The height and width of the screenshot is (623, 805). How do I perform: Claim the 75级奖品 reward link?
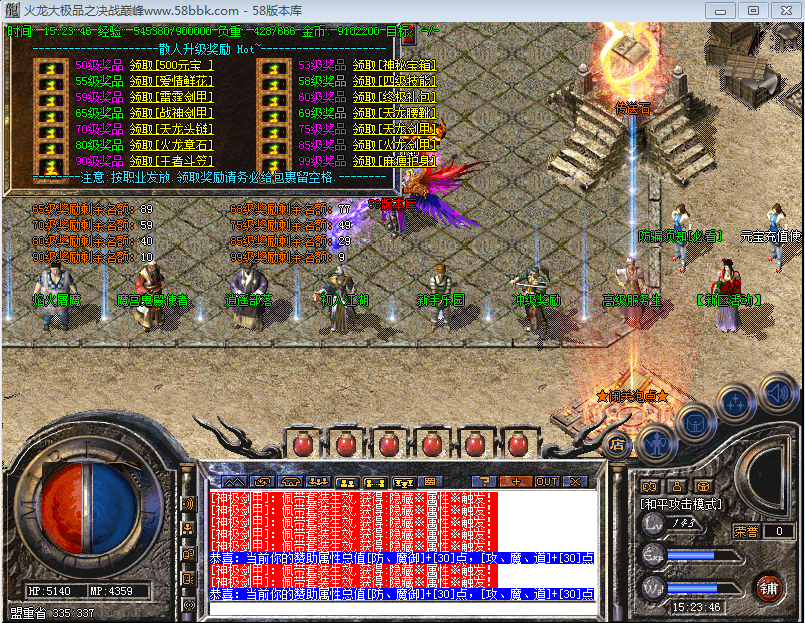(x=394, y=129)
